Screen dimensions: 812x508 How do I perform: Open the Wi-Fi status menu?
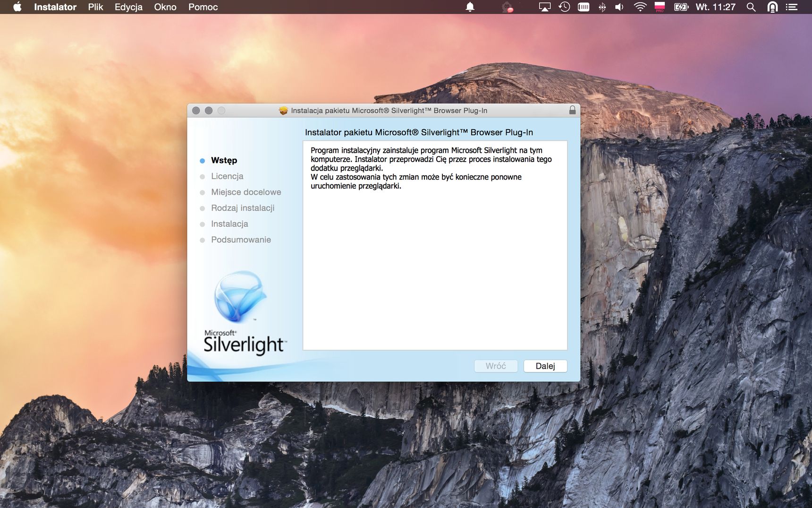640,7
